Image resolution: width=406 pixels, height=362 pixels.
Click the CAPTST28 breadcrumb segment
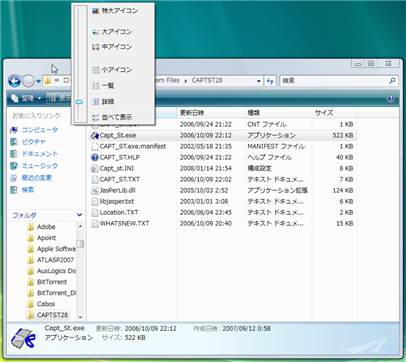[207, 81]
